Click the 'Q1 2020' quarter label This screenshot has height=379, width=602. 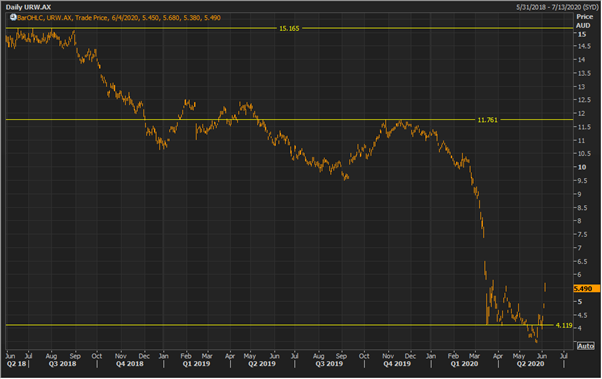click(x=464, y=364)
